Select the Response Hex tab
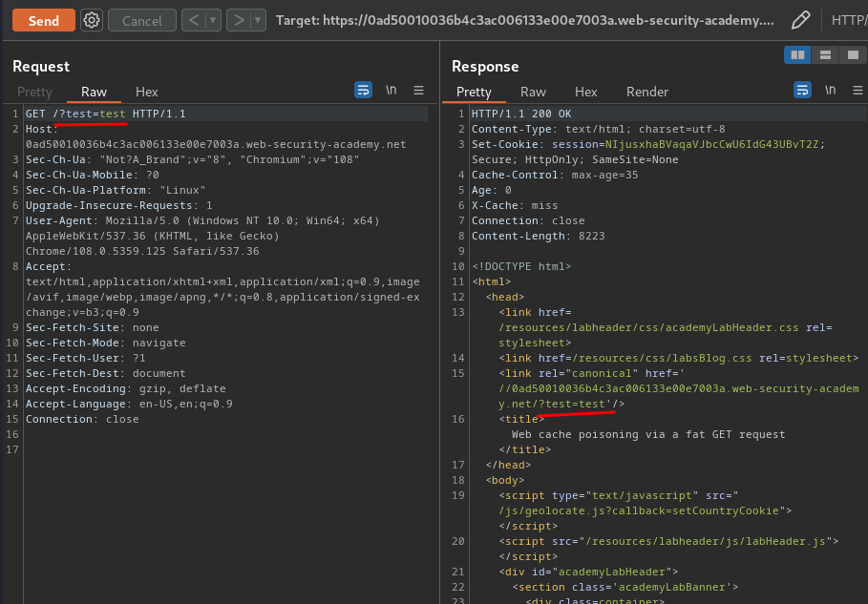Viewport: 868px width, 604px height. click(x=585, y=92)
